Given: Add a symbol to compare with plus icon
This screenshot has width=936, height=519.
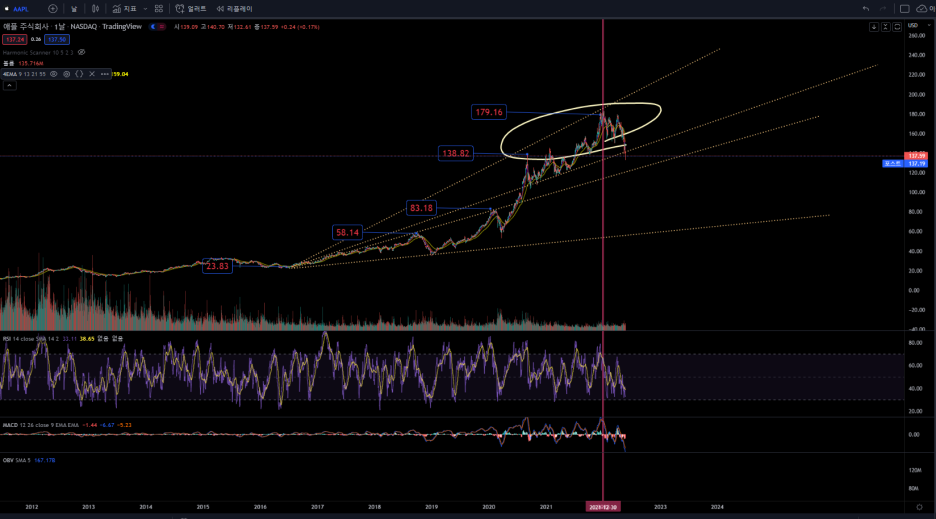Looking at the screenshot, I should coord(53,9).
